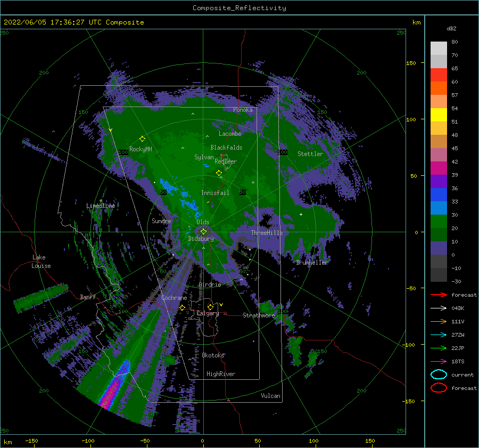Select the 20-30 dBZ green swatch

coord(439,221)
